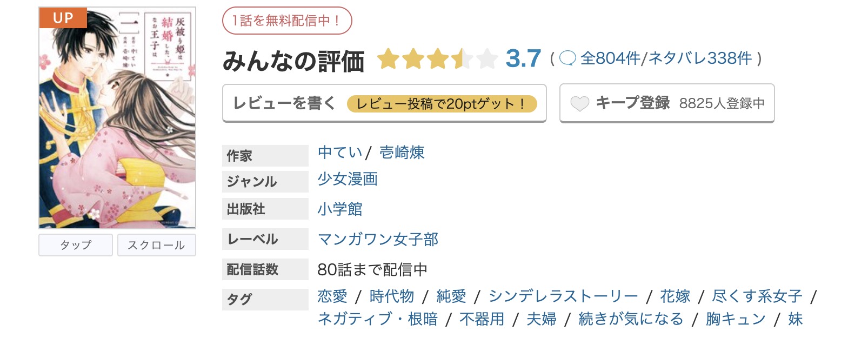868x344 pixels.
Task: Select the 胸キュン tag
Action: pyautogui.click(x=736, y=319)
